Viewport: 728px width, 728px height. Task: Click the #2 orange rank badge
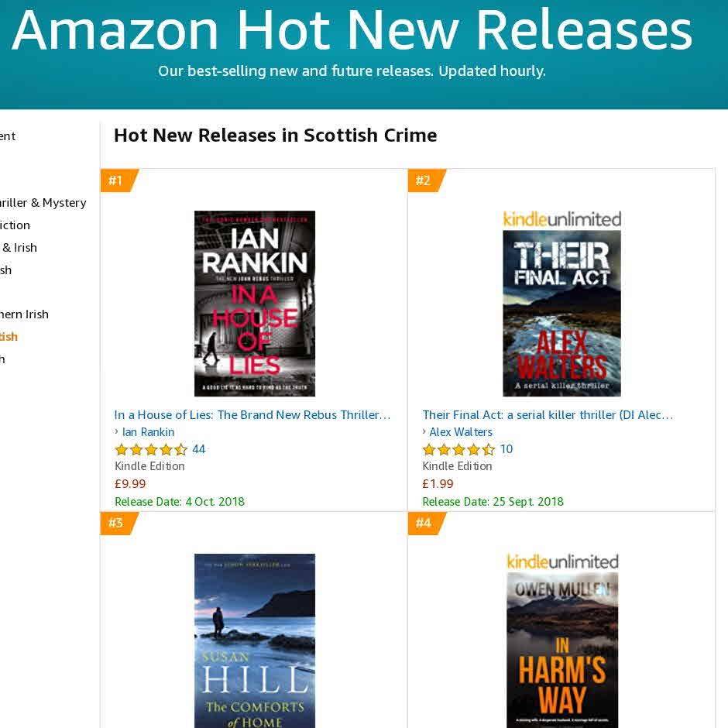(426, 180)
